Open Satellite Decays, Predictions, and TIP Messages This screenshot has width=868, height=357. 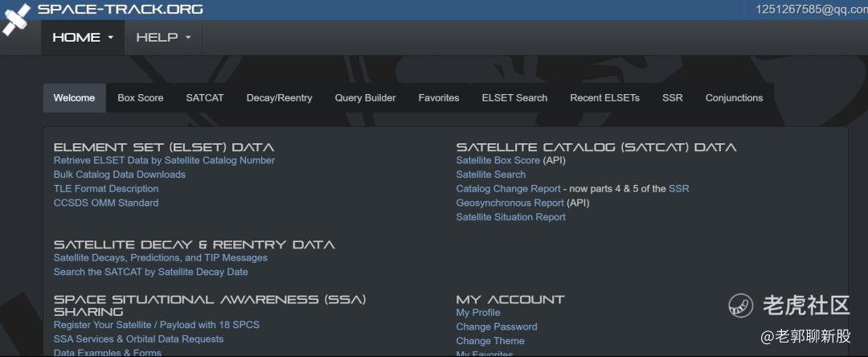pyautogui.click(x=161, y=258)
